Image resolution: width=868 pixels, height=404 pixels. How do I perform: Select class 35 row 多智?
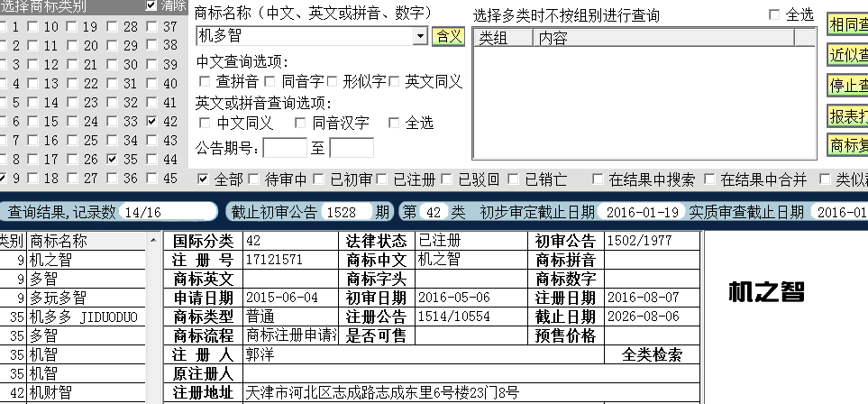pos(87,335)
